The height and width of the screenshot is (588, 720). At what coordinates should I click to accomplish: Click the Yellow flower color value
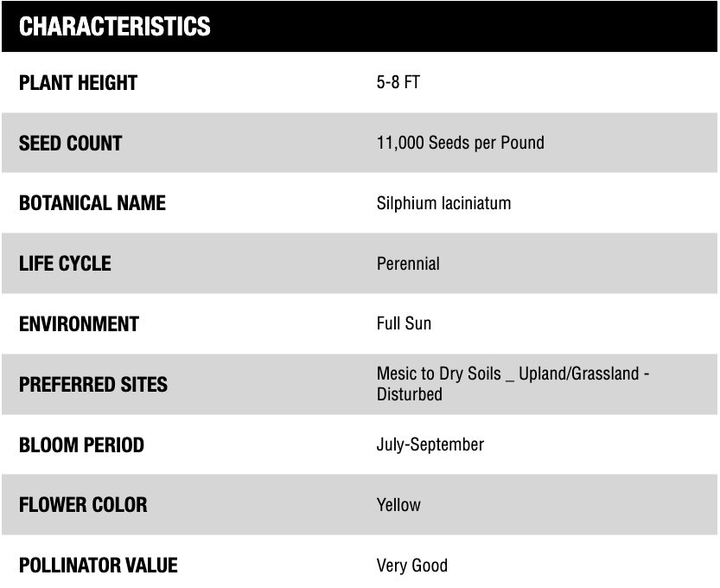point(398,505)
